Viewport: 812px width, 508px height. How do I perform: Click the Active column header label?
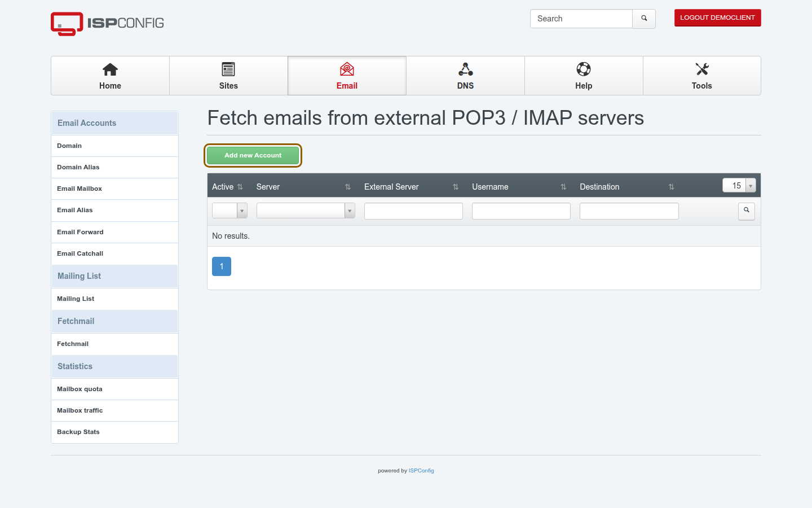coord(223,187)
